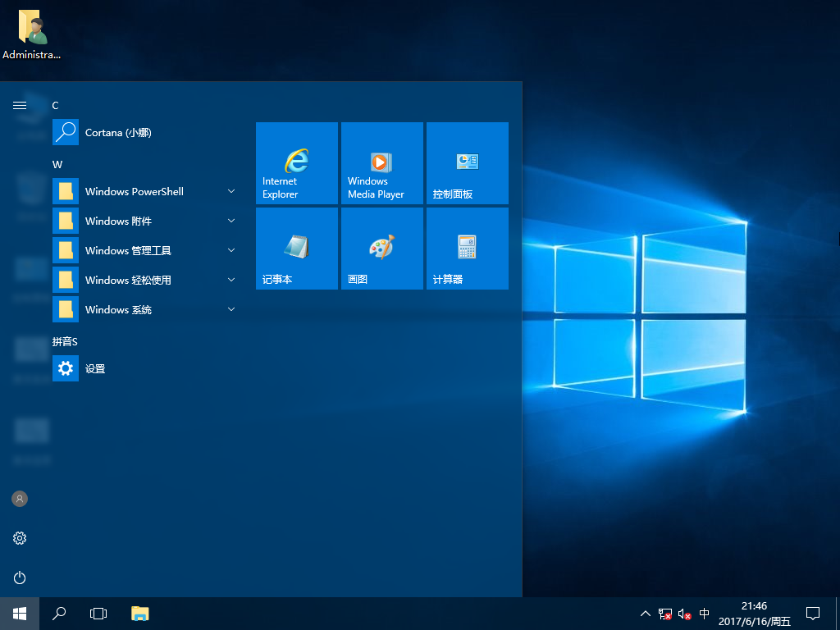Expand Windows PowerShell chevron
This screenshot has width=840, height=630.
pos(231,191)
